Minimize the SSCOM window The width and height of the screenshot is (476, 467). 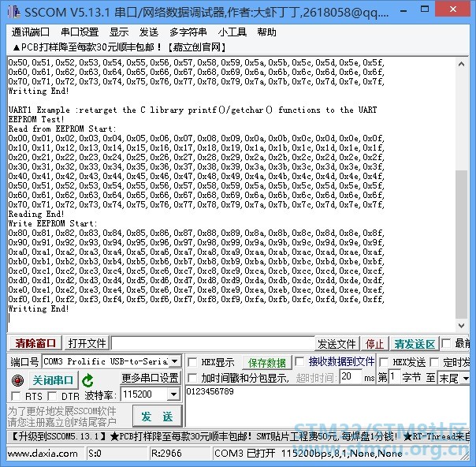[403, 11]
